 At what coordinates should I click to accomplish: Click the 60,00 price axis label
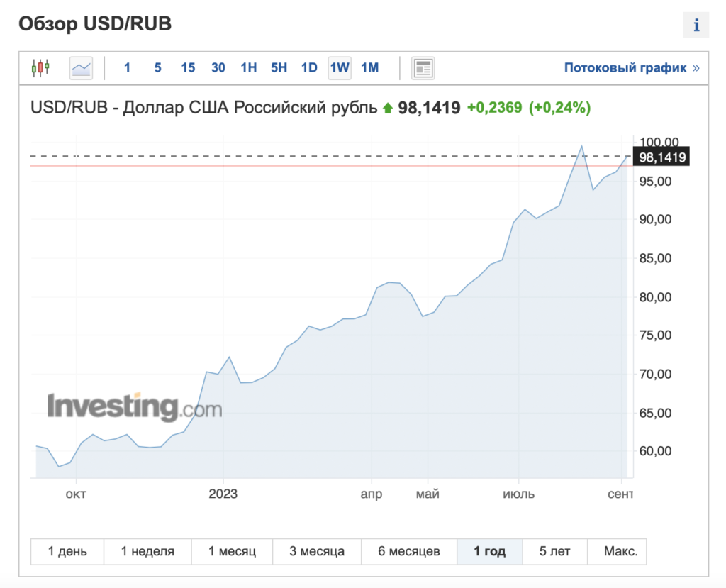pos(655,451)
